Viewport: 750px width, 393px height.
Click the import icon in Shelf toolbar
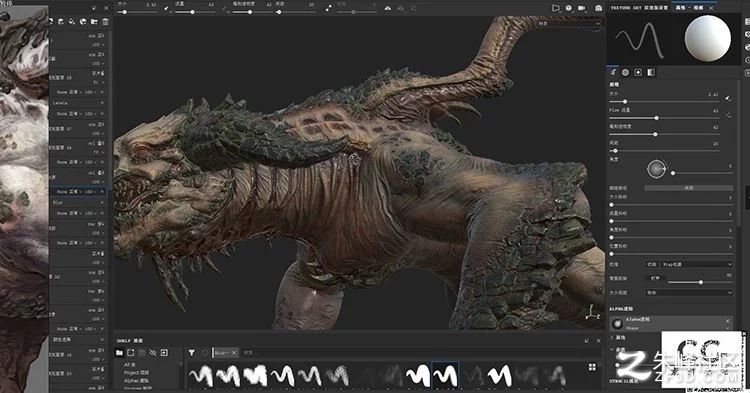pos(164,353)
